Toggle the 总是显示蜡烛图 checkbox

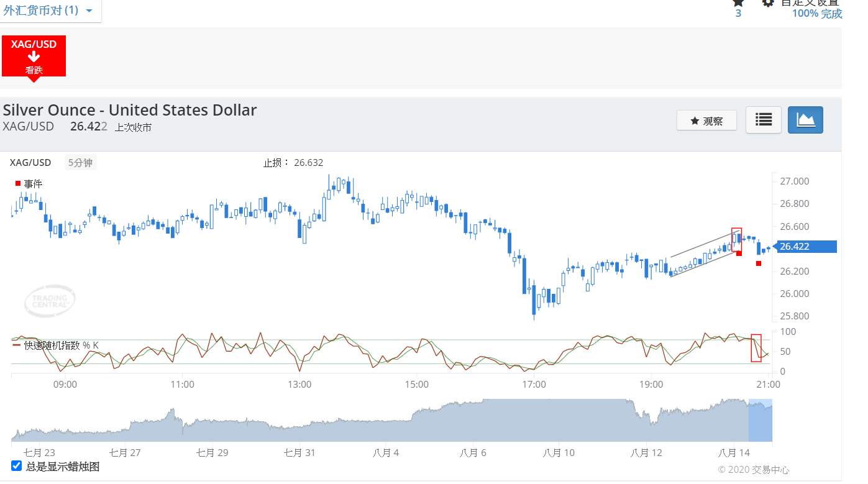click(17, 465)
